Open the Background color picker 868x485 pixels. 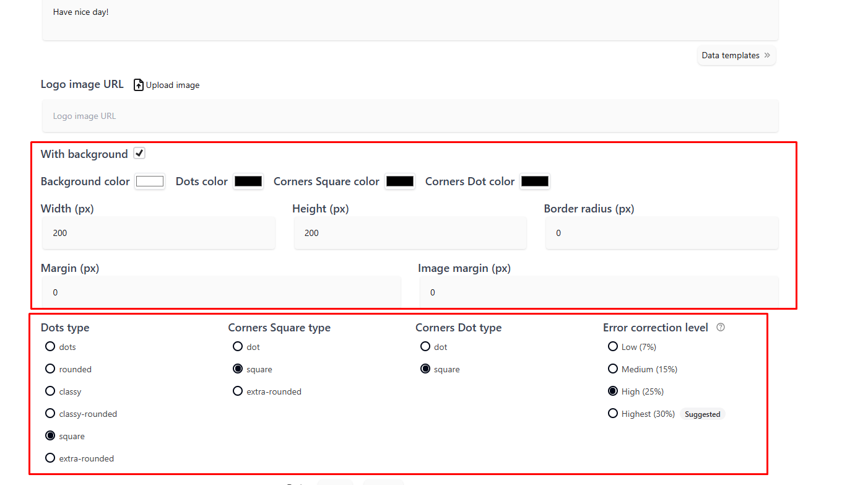(x=150, y=181)
